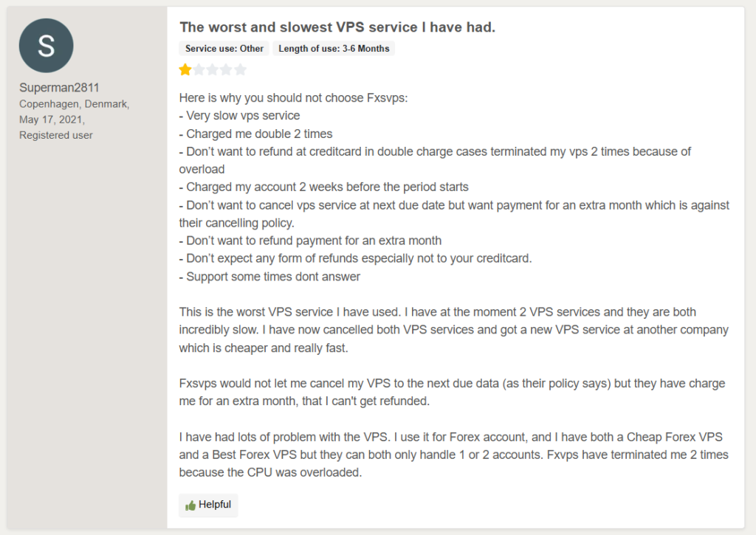
Task: Mark the review as Helpful
Action: coord(208,505)
